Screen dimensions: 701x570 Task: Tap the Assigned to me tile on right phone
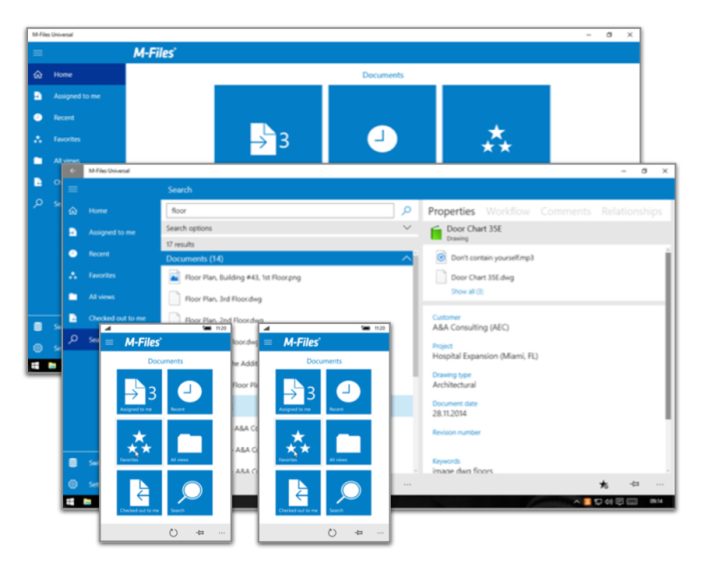point(298,392)
